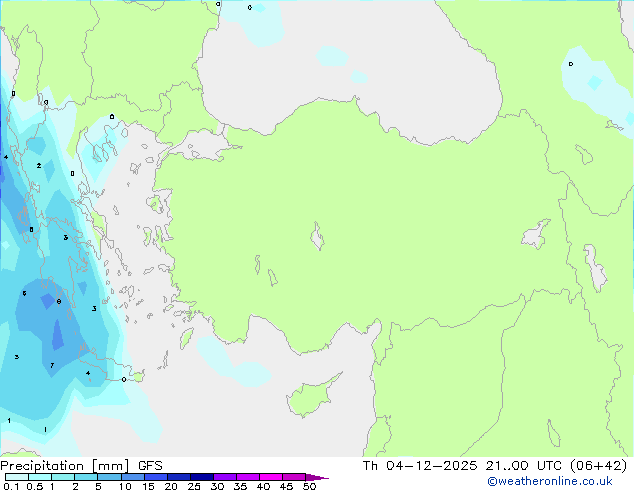Pick the 10–15 mm legend color swatch

(x=133, y=477)
